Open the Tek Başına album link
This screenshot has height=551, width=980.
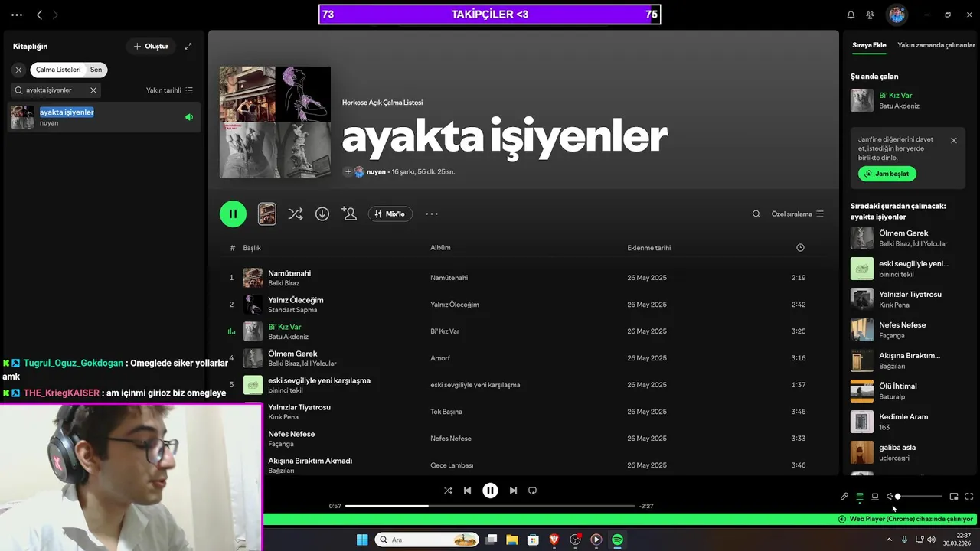click(446, 412)
